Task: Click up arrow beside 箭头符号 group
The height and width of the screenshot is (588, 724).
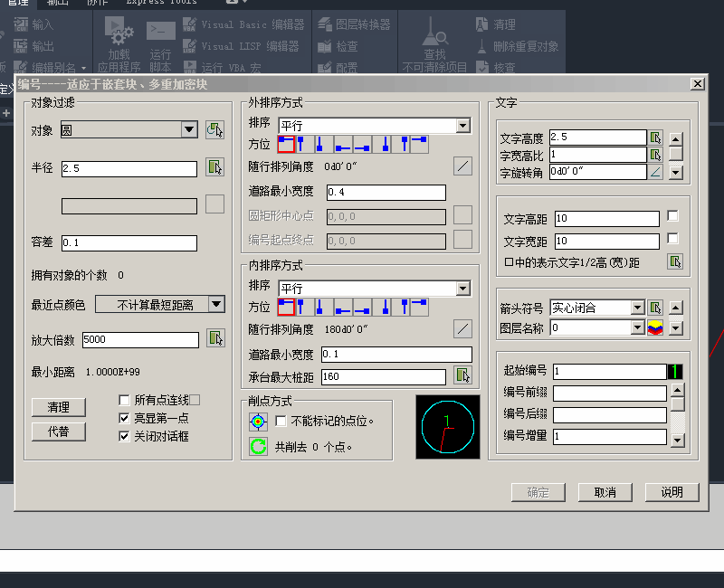Action: tap(675, 308)
